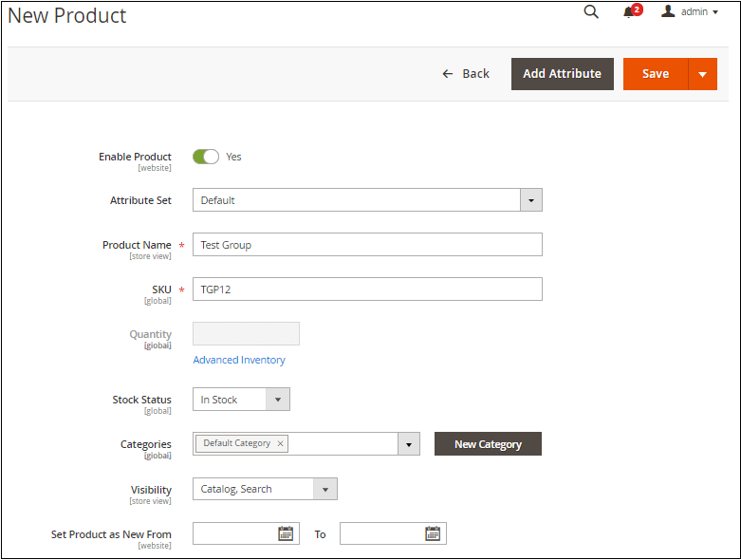The height and width of the screenshot is (560, 741).
Task: Open the Attribute Set dropdown
Action: [x=367, y=200]
